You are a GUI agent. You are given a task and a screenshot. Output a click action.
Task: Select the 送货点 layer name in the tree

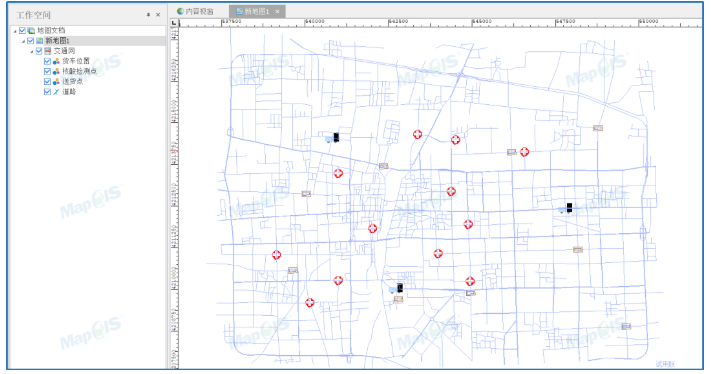coord(73,82)
